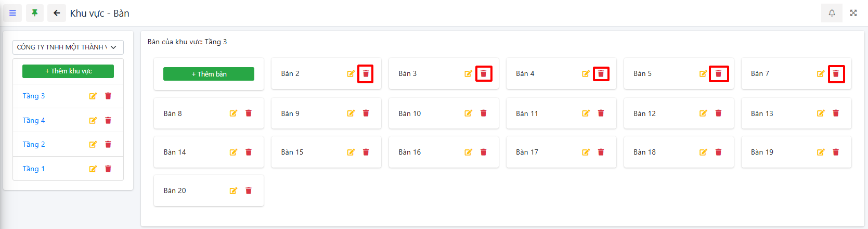Click the green pin icon
Viewport: 868px width, 229px height.
pos(35,13)
